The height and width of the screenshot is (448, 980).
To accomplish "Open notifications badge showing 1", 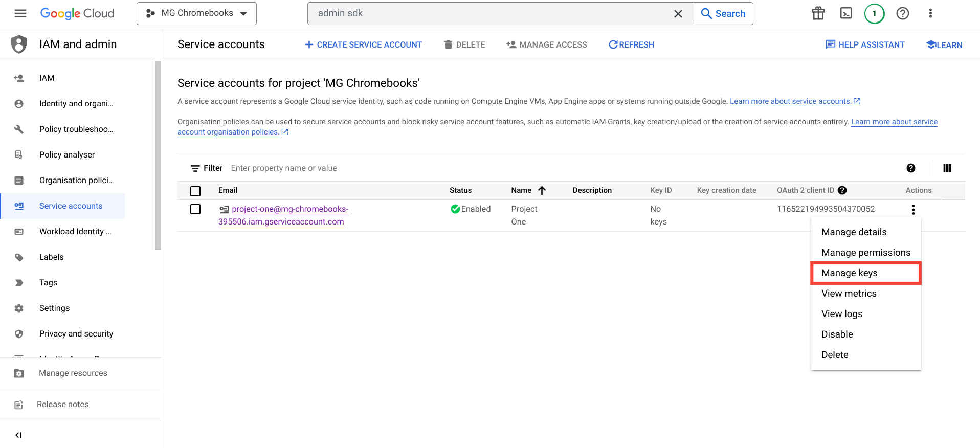I will pyautogui.click(x=875, y=13).
